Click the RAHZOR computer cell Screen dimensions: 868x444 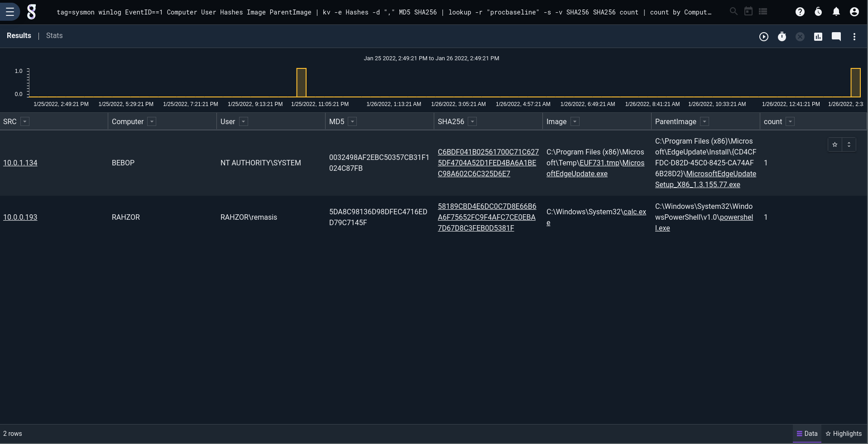[126, 217]
